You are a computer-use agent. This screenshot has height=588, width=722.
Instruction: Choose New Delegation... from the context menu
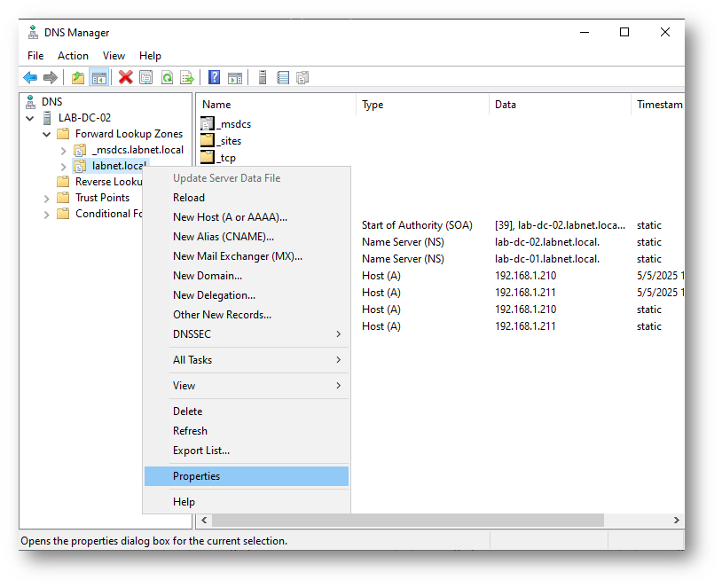click(x=247, y=295)
